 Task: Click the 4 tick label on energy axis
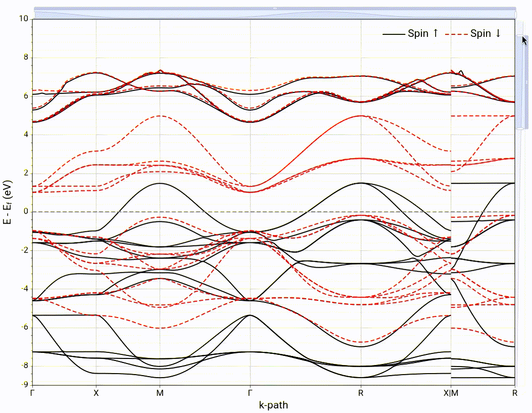coord(26,135)
